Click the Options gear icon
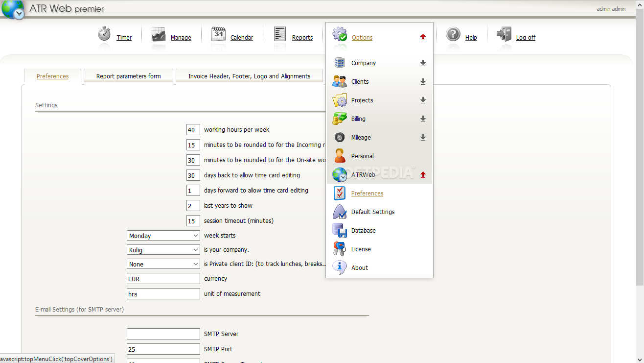This screenshot has width=644, height=363. tap(340, 34)
